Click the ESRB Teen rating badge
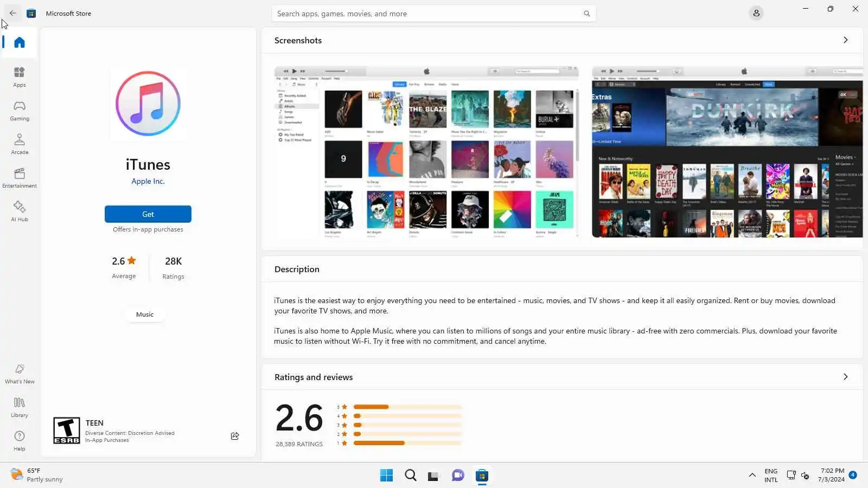This screenshot has height=488, width=868. pyautogui.click(x=67, y=431)
